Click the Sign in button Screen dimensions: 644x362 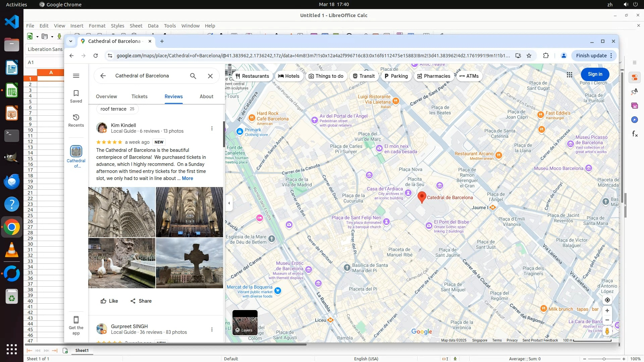(595, 74)
